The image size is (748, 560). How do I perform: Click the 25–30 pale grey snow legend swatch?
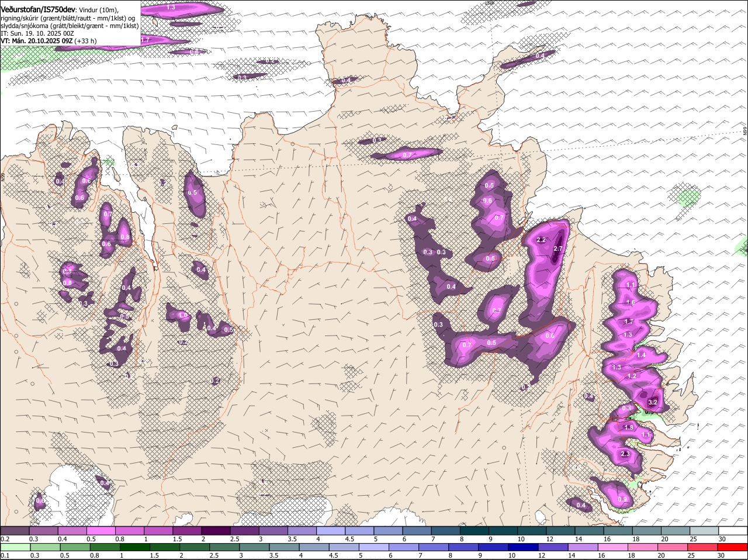(705, 530)
